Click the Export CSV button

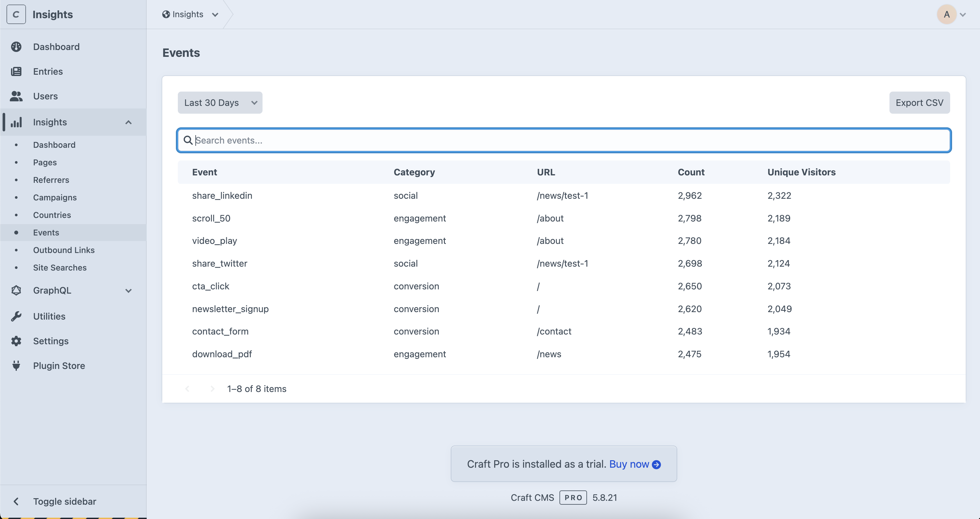[919, 103]
